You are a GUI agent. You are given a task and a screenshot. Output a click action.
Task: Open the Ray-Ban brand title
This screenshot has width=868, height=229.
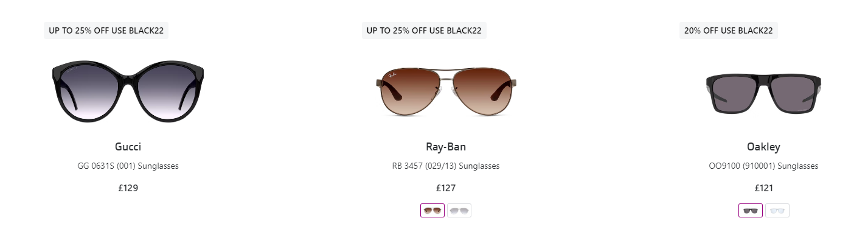[446, 147]
